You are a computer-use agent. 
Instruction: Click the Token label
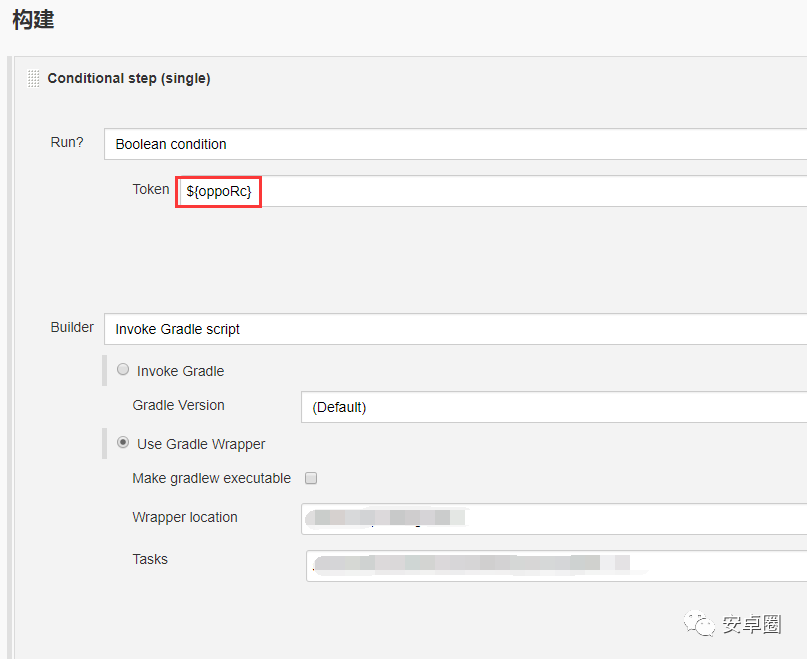point(151,189)
